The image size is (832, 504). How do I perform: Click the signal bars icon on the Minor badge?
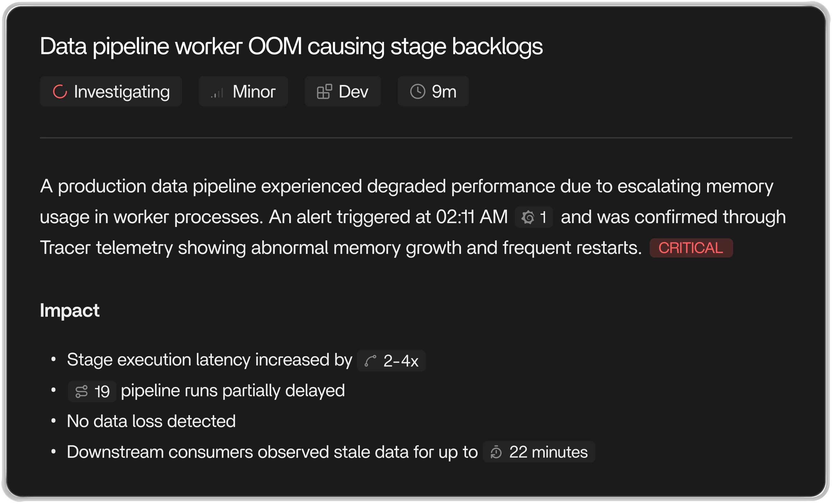pos(217,91)
